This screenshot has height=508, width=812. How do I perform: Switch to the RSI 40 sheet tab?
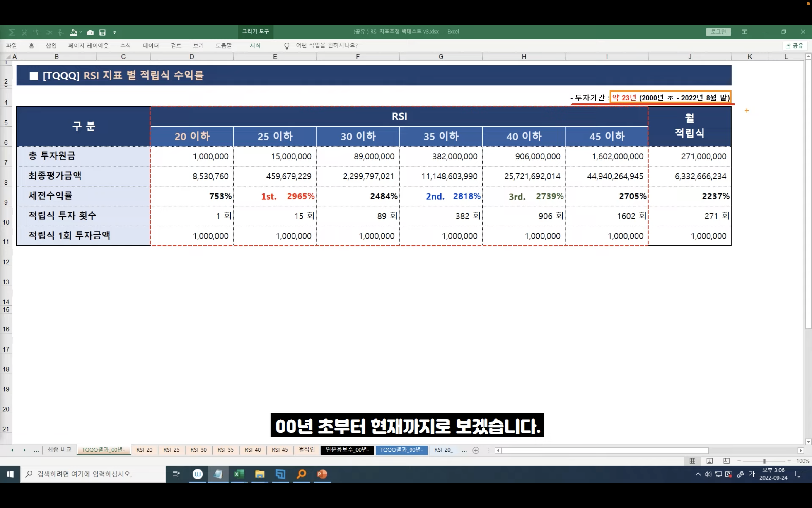pyautogui.click(x=253, y=450)
